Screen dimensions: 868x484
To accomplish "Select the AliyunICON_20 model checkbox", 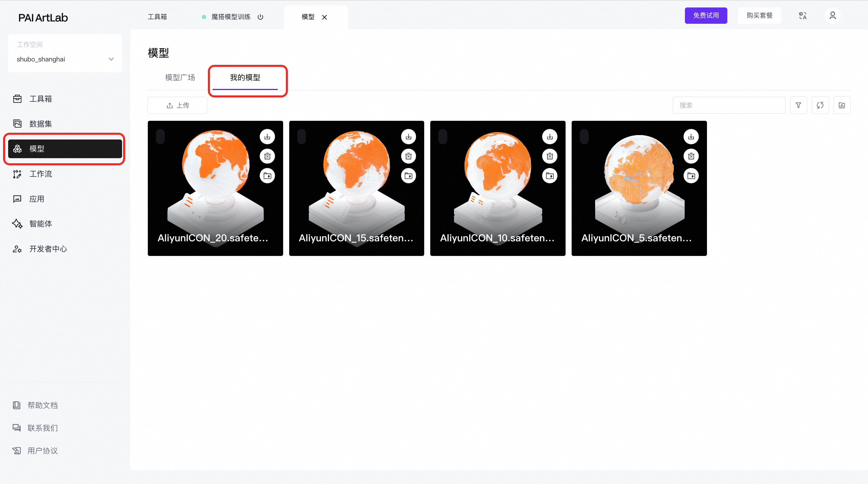I will pyautogui.click(x=160, y=136).
